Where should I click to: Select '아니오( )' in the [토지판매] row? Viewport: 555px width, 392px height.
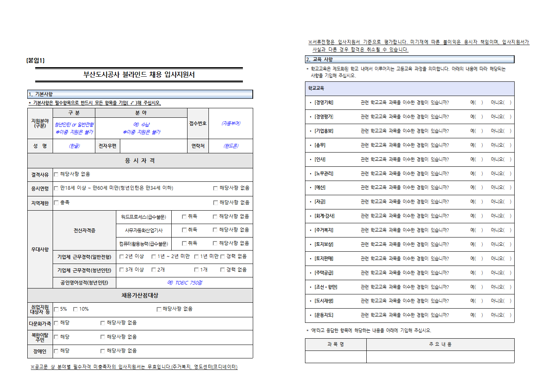coord(501,258)
